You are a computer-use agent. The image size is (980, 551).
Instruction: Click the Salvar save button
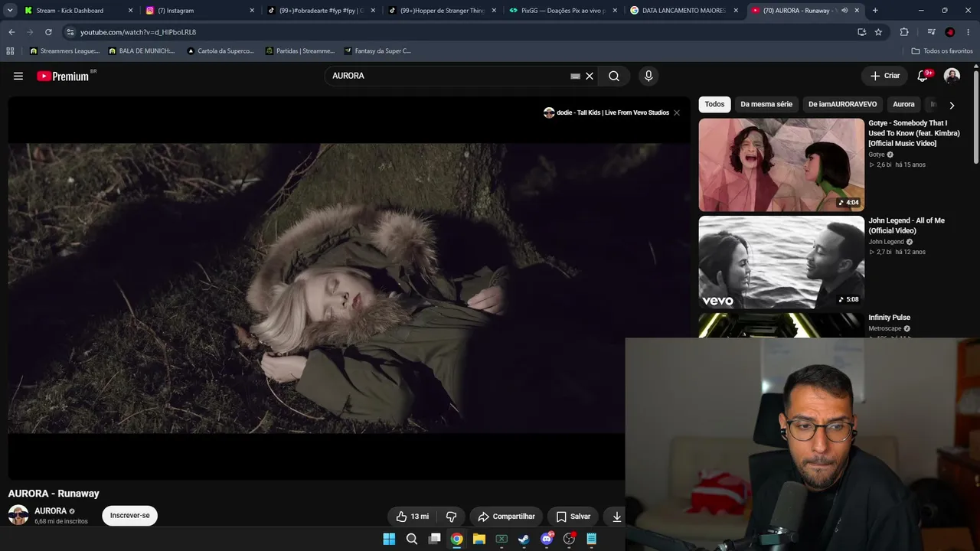pyautogui.click(x=573, y=517)
